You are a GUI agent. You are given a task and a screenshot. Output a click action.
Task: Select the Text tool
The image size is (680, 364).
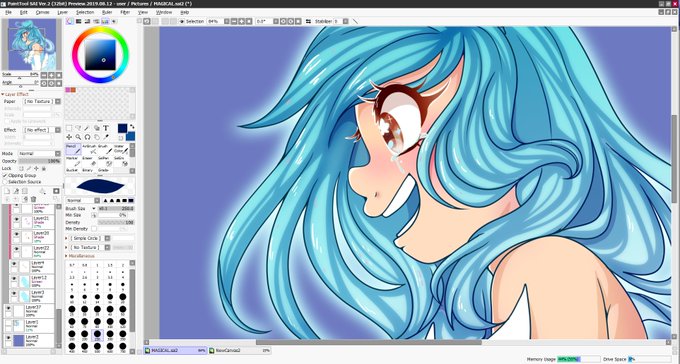point(105,128)
